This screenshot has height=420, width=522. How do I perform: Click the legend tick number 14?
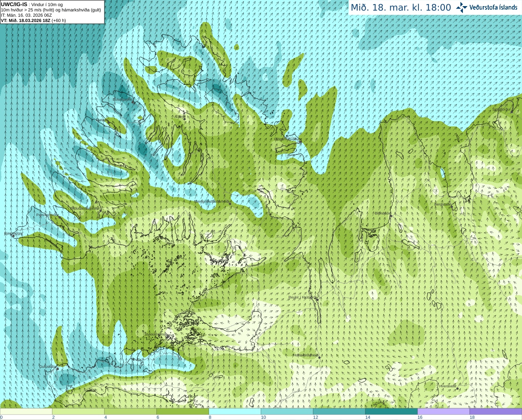[367, 417]
